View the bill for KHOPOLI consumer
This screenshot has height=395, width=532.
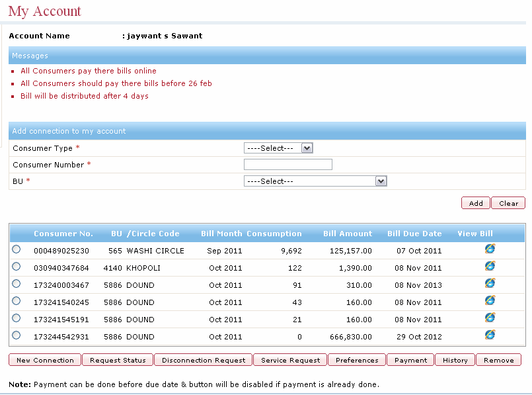490,265
